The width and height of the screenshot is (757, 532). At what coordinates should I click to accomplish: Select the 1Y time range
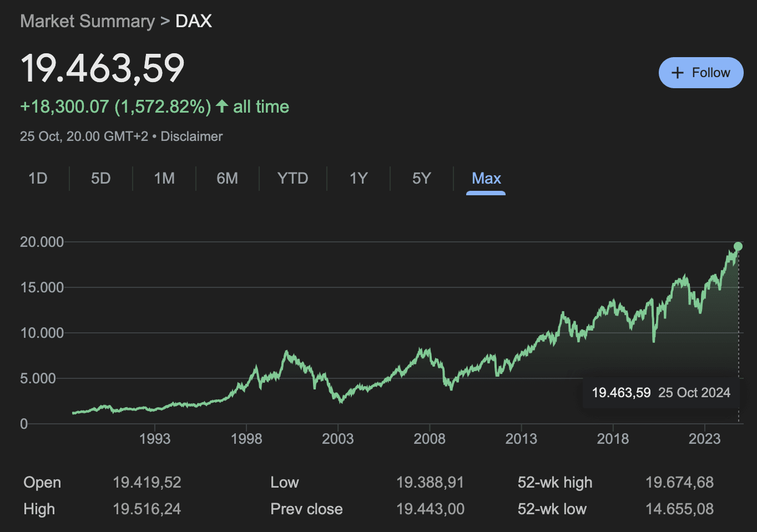click(x=359, y=178)
